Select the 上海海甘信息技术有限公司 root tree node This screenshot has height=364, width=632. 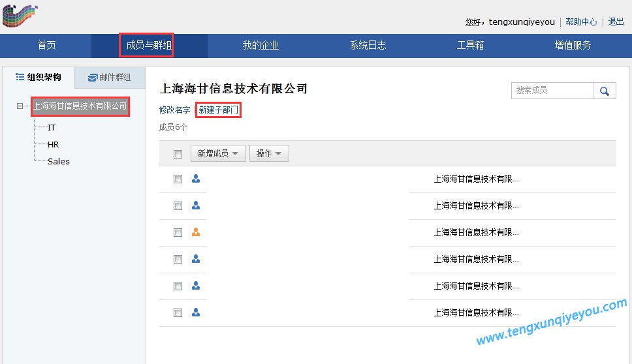click(x=80, y=106)
